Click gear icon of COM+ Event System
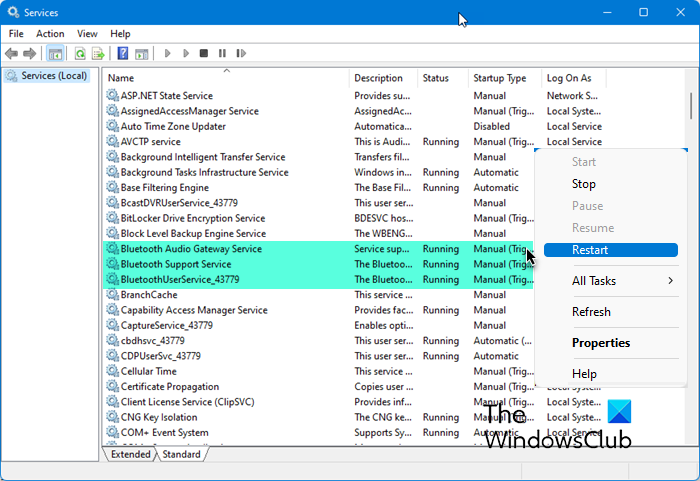The width and height of the screenshot is (700, 481). point(112,432)
